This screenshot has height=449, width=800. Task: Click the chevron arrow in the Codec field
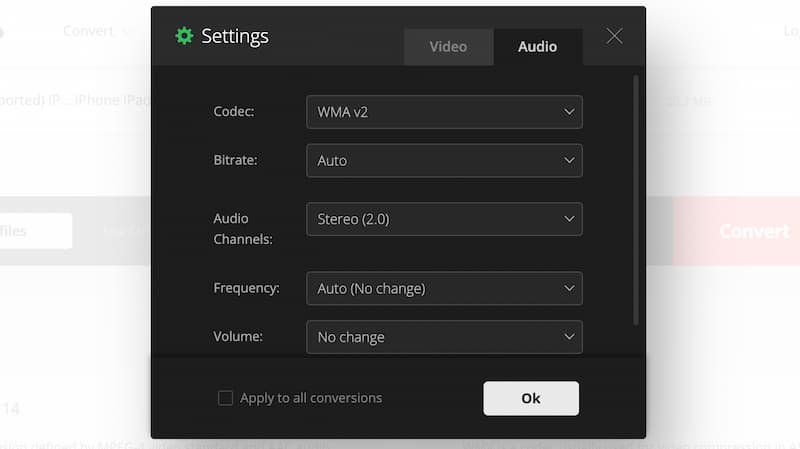(569, 112)
